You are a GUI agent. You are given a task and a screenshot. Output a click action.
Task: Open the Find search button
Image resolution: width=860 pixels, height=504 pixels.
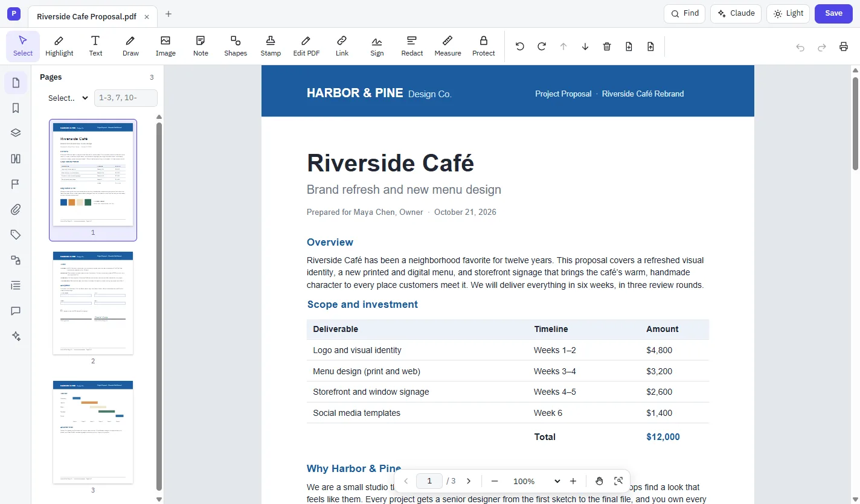point(684,13)
